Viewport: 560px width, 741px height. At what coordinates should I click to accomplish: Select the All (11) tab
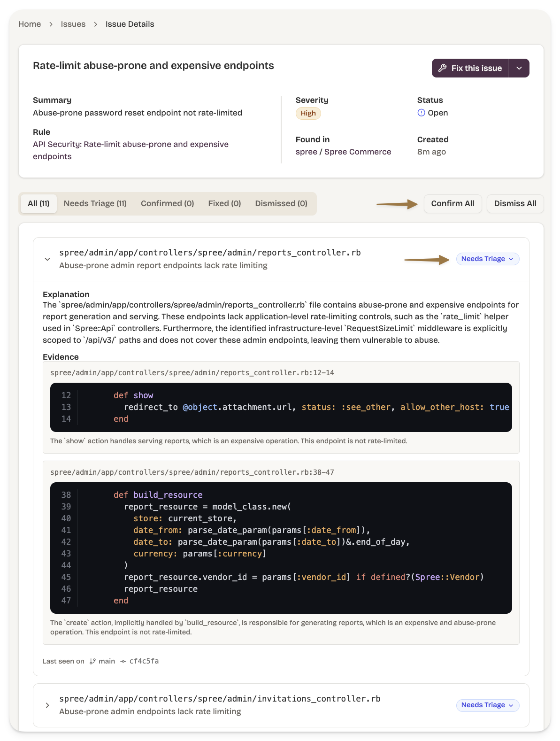[x=38, y=203]
